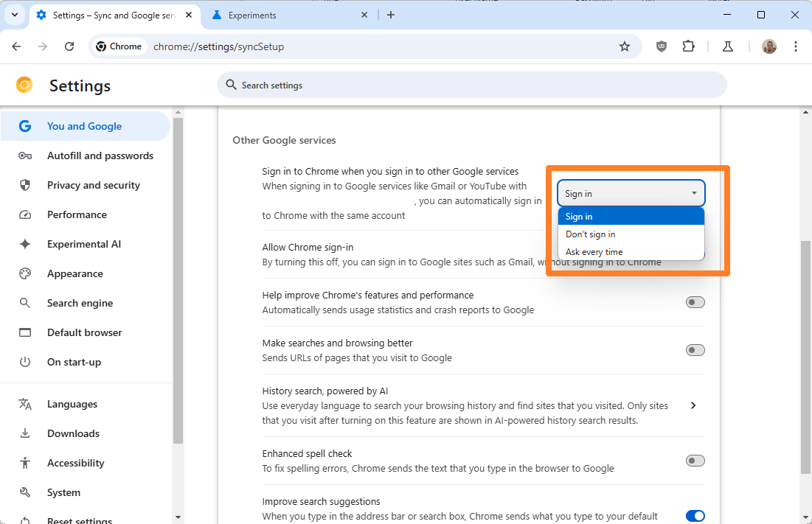Viewport: 812px width, 524px height.
Task: Click the 'Other Google services' heading
Action: click(284, 140)
